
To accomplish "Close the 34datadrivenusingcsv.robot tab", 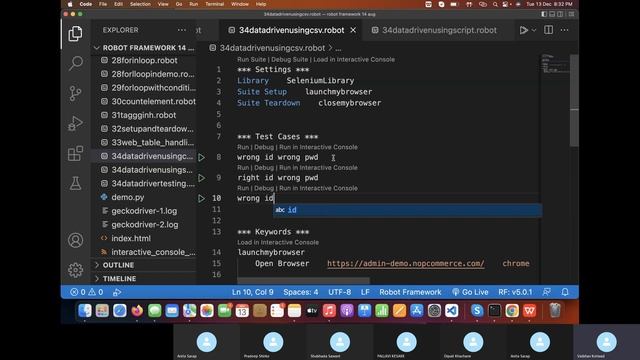I will click(353, 30).
